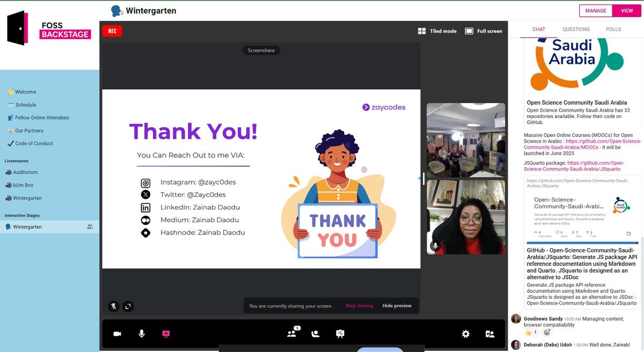Click the pink screen share icon

point(166,334)
